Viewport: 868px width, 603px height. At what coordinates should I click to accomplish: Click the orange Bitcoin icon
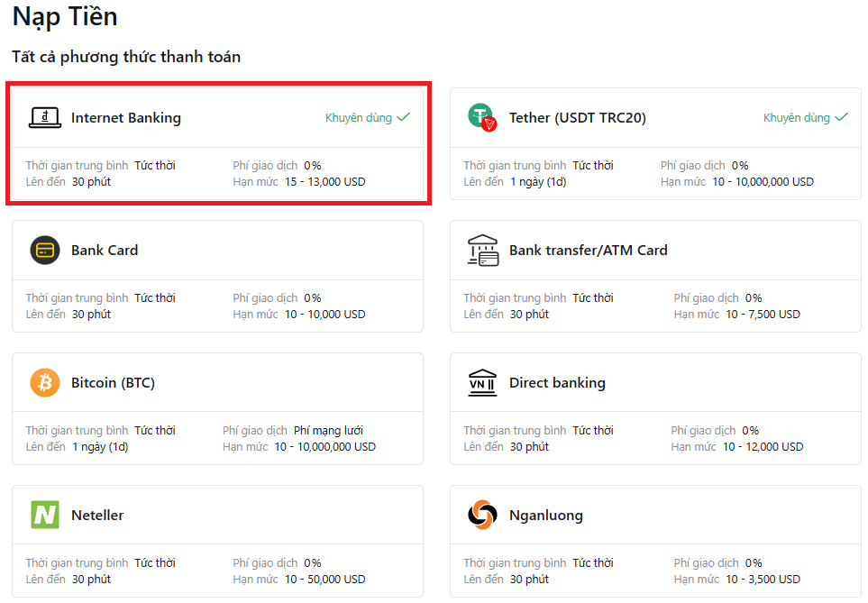click(x=45, y=382)
